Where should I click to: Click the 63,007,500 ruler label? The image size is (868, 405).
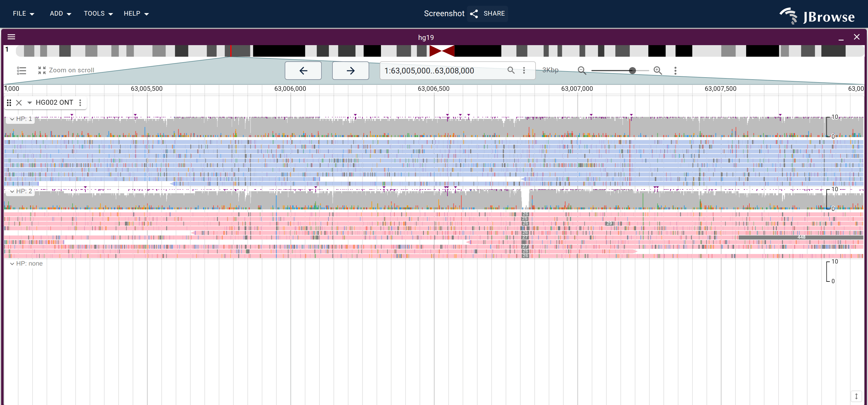click(720, 89)
